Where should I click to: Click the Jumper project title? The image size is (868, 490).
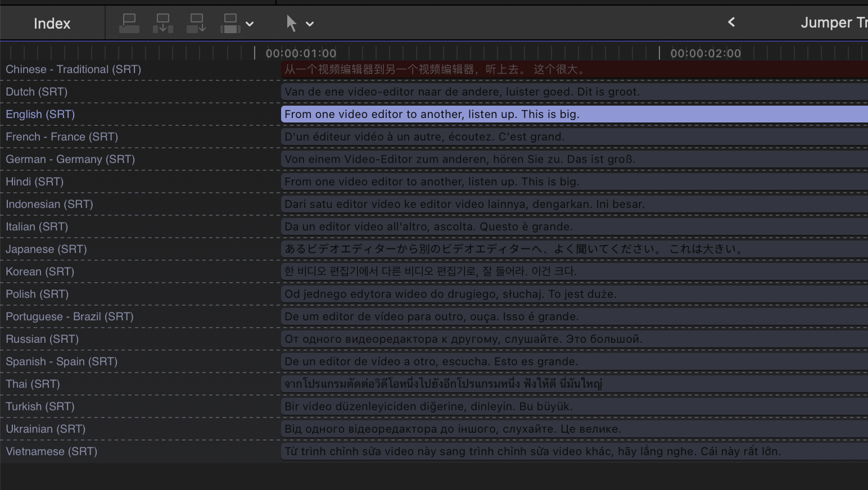pyautogui.click(x=833, y=22)
